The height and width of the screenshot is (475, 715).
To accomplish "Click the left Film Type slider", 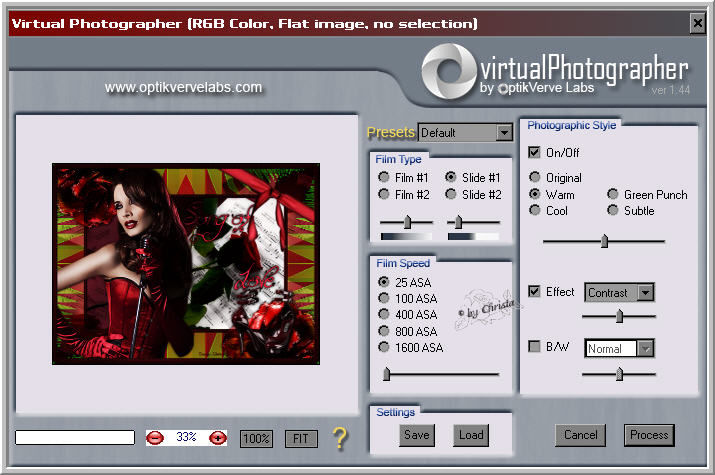I will click(406, 222).
